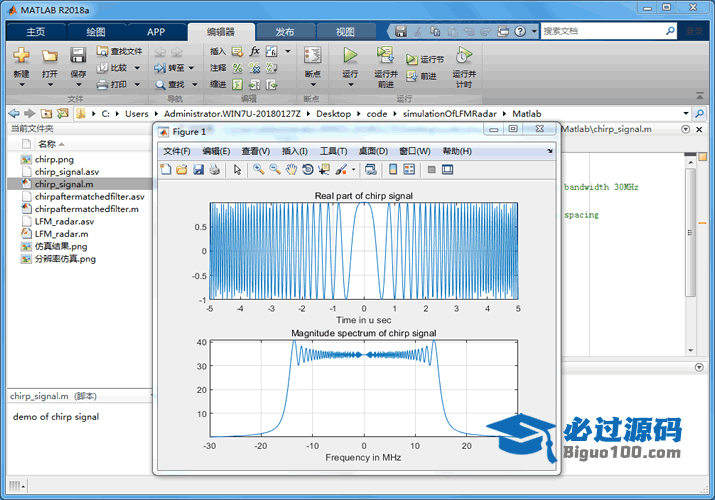Screen dimensions: 715x500
Task: Click the Go To icon
Action: click(160, 68)
